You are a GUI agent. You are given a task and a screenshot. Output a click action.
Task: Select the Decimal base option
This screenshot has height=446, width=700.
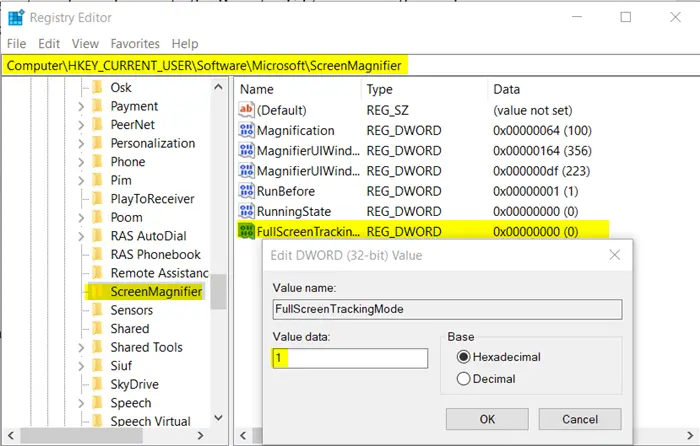pos(463,379)
